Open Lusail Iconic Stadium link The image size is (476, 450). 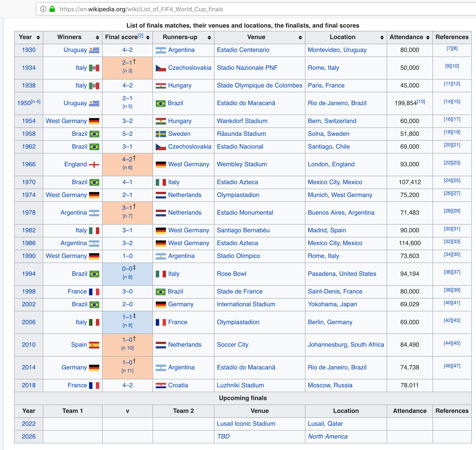point(246,424)
